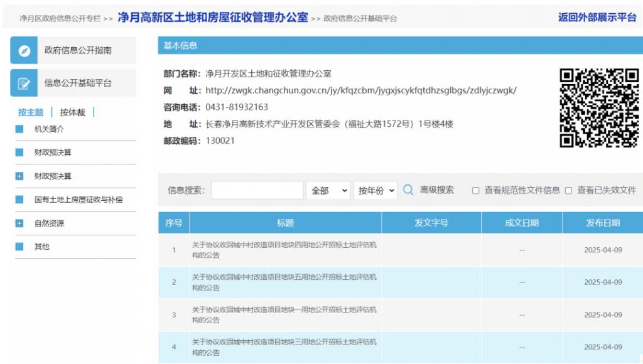This screenshot has height=364, width=643.
Task: Open 政府信息公开指南 menu item
Action: point(73,50)
